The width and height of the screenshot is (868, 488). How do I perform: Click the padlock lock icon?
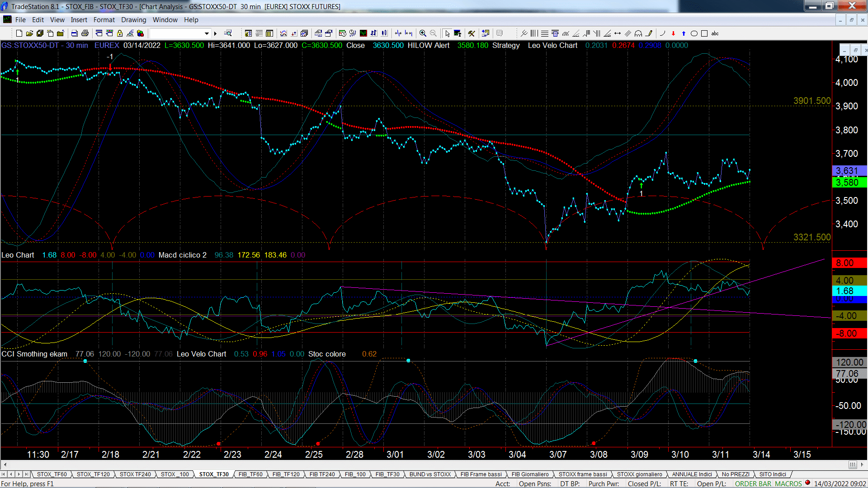click(x=120, y=33)
